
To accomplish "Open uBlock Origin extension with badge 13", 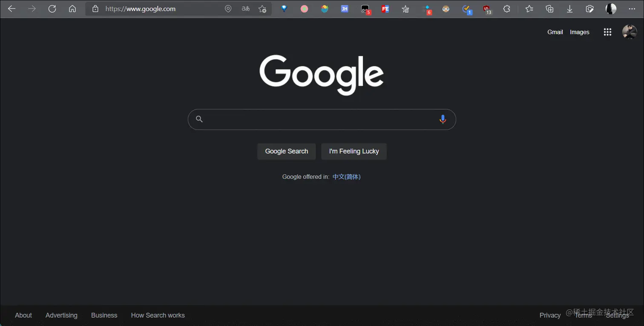I will [x=487, y=9].
